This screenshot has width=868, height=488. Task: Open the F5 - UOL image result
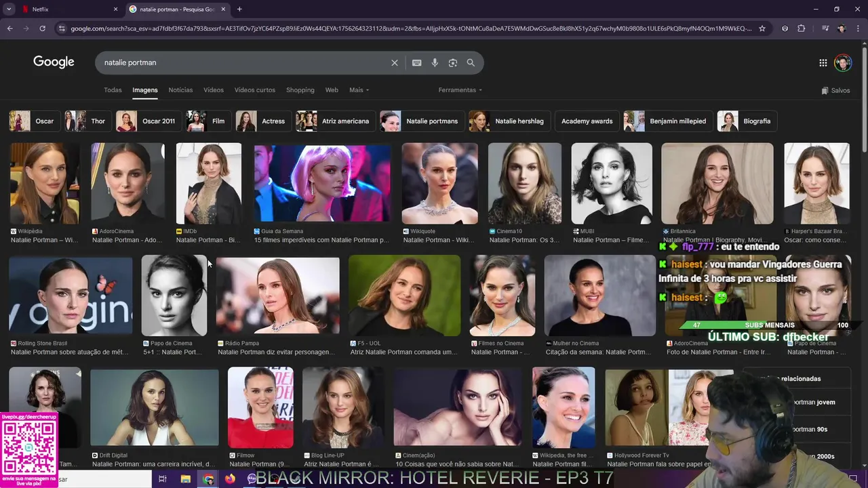point(404,296)
